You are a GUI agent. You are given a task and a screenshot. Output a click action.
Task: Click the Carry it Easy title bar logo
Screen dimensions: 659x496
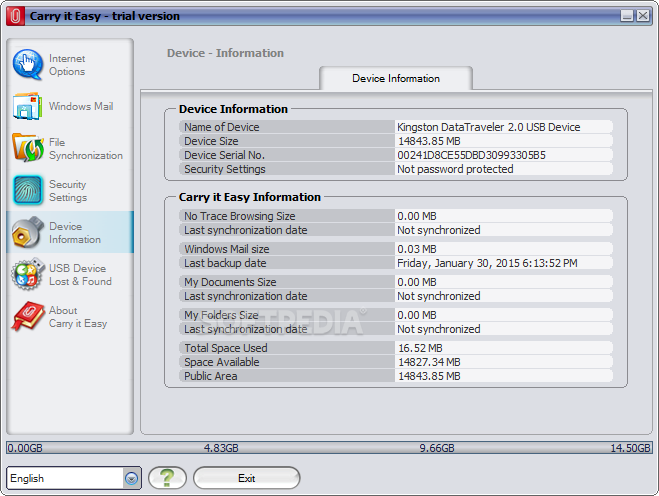[16, 16]
